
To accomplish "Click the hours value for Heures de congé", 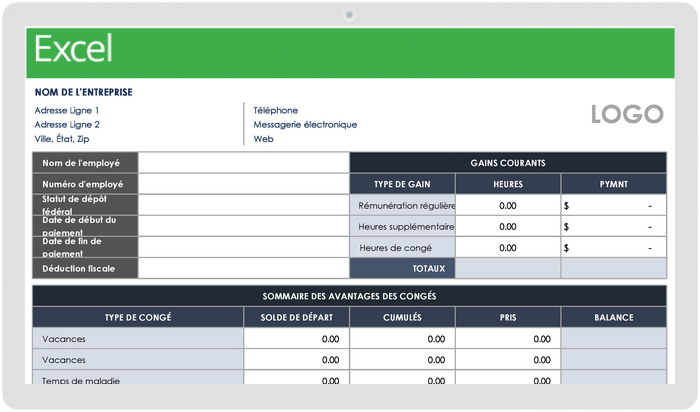I will tap(508, 247).
